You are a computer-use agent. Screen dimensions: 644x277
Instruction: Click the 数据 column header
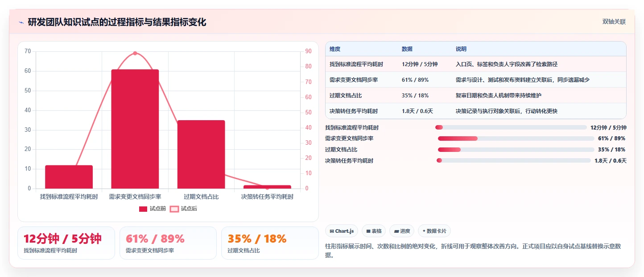pos(407,49)
